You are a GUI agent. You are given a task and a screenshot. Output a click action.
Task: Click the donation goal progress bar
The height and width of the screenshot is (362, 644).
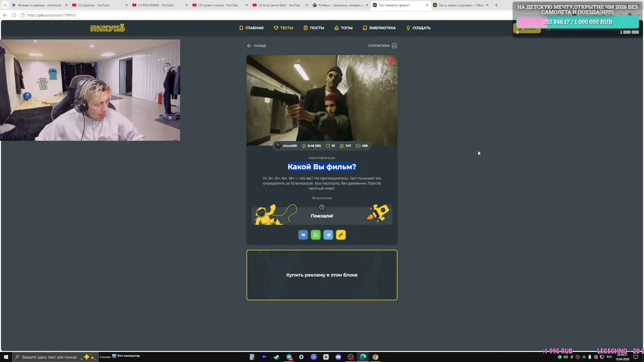[578, 22]
